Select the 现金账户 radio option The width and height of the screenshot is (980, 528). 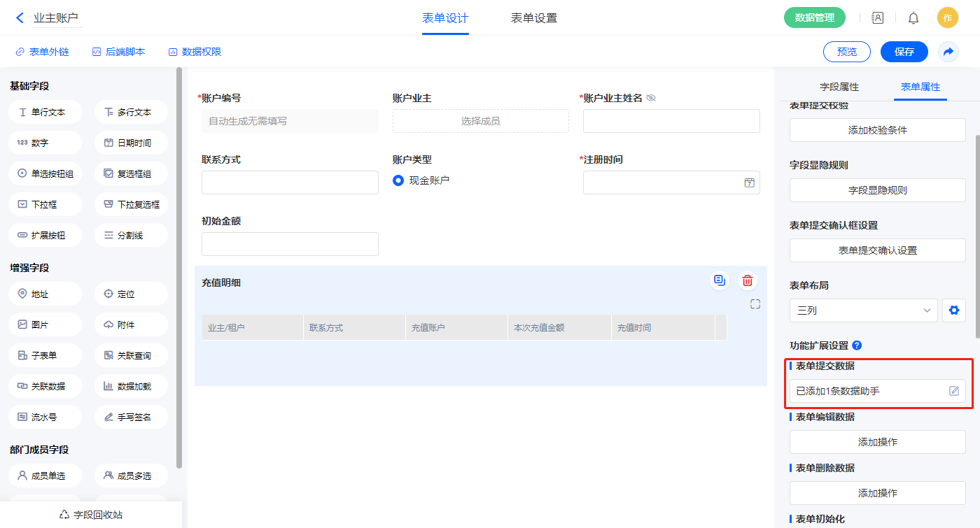tap(398, 180)
